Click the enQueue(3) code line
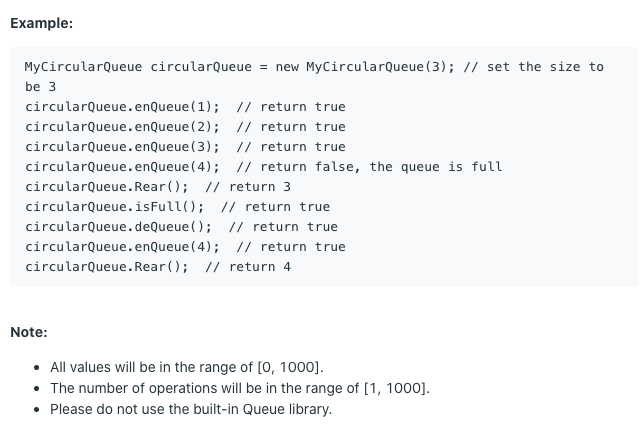The image size is (641, 437). 185,147
